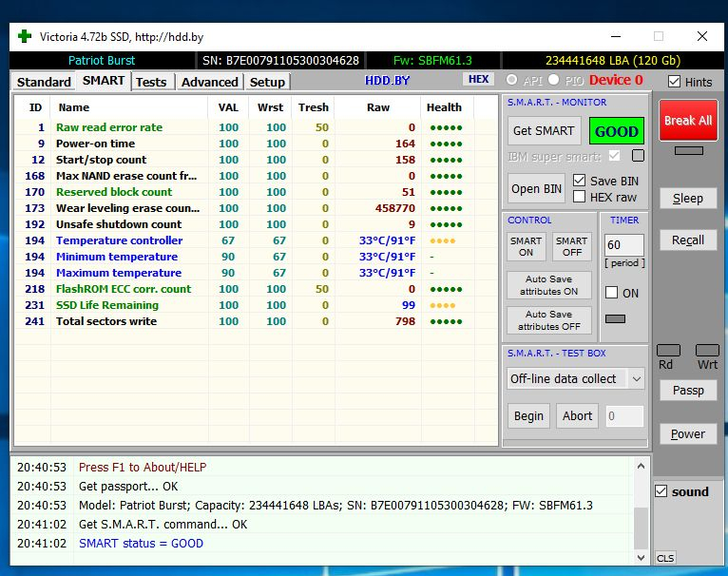
Task: Click the green cross Victoria app icon
Action: (x=24, y=37)
